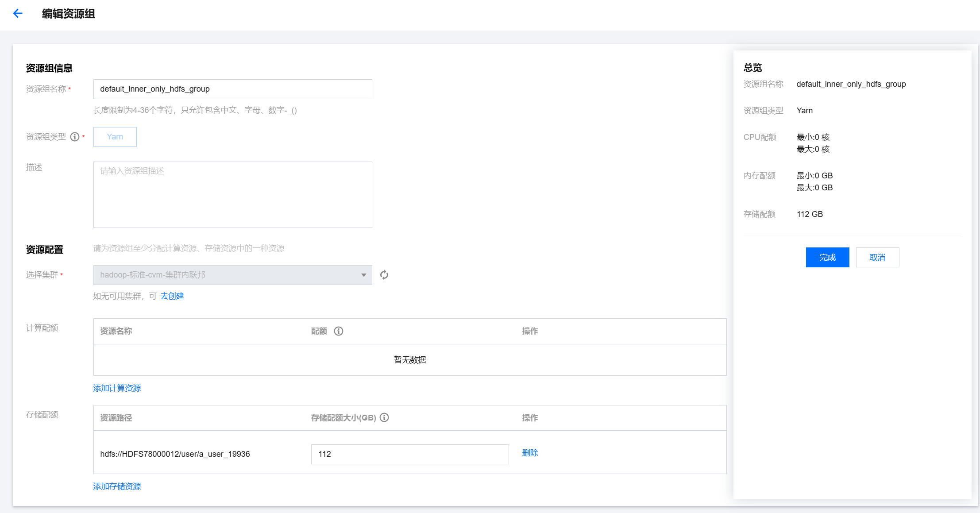Click the 资源路径 column header
This screenshot has height=513, width=980.
(116, 418)
